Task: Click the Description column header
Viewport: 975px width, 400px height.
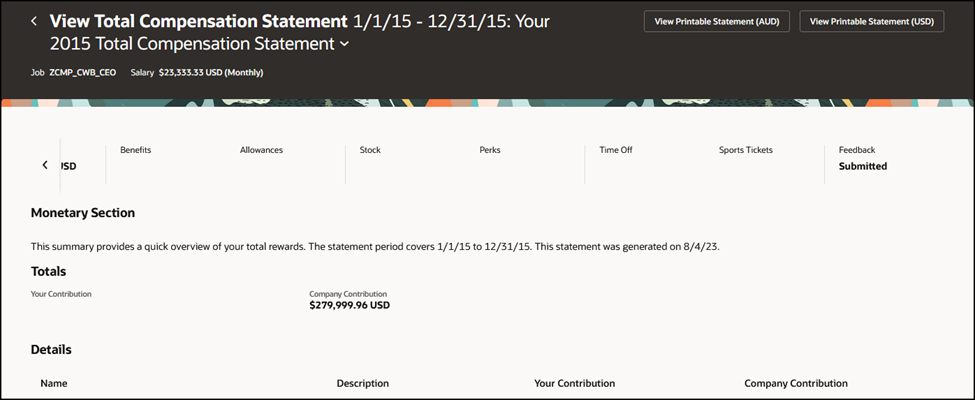Action: click(363, 383)
